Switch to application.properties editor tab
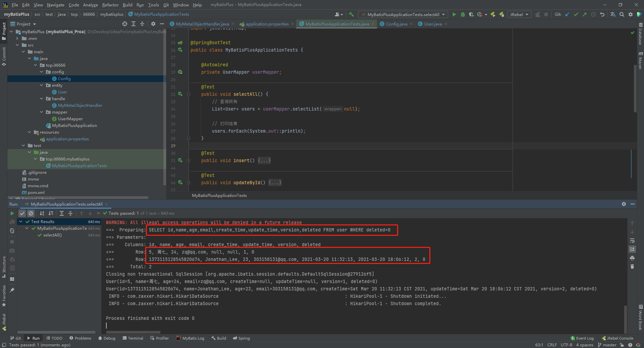This screenshot has height=348, width=644. pyautogui.click(x=267, y=24)
